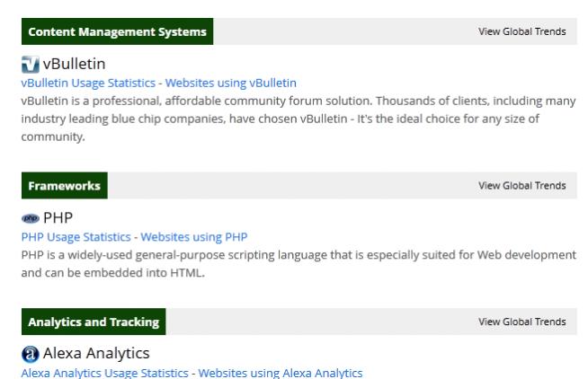Click the Alexa Analytics logo icon
Screen dimensions: 588x379
[x=30, y=354]
